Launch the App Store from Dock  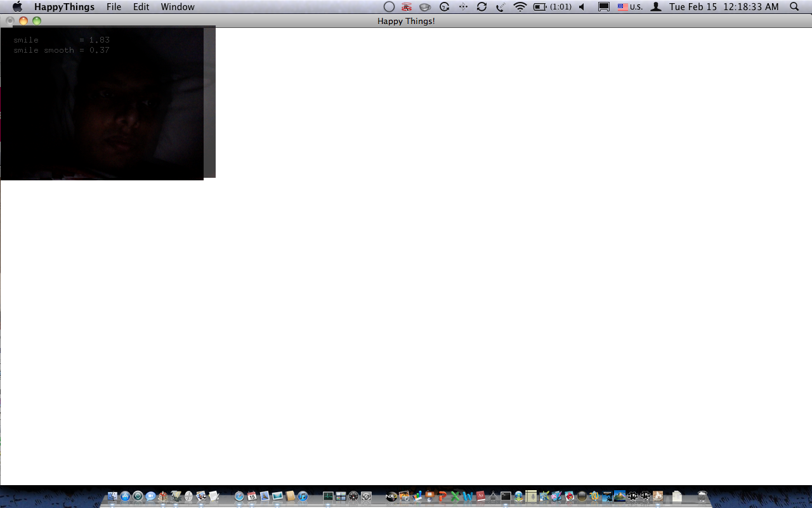pos(125,497)
